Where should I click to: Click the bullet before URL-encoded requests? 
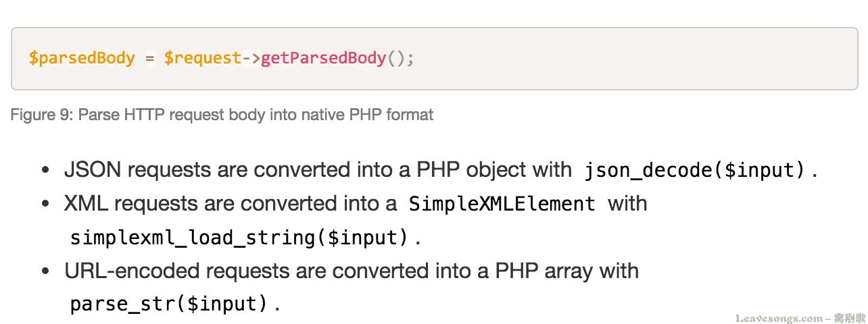tap(46, 271)
